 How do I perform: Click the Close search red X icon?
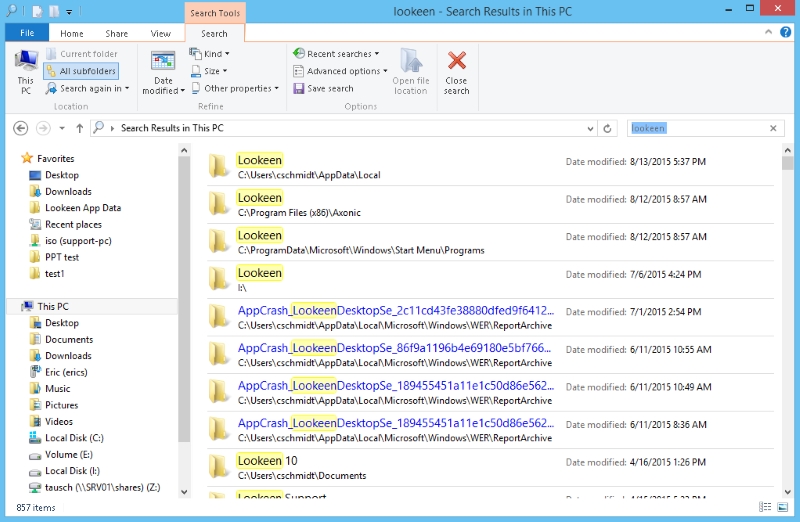[x=457, y=62]
